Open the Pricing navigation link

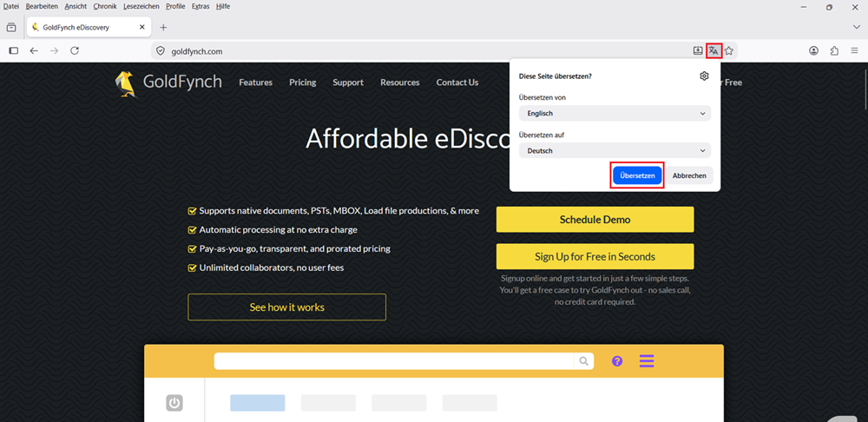pos(302,82)
